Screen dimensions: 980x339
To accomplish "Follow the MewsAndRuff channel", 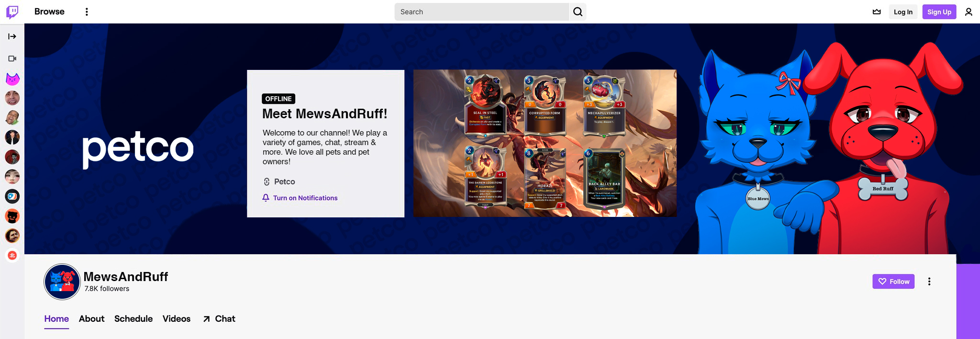I will pos(893,282).
